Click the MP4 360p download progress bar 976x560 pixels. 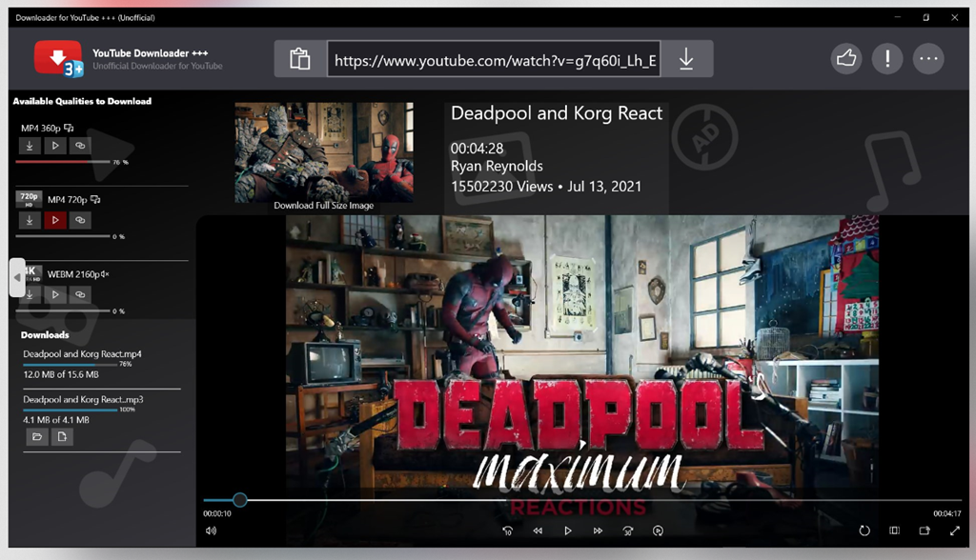[63, 162]
